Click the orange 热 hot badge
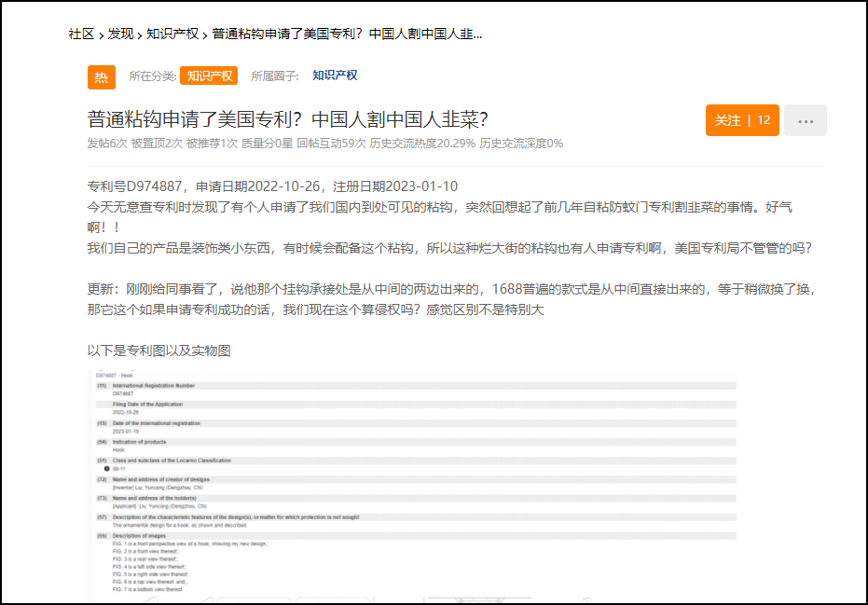This screenshot has height=605, width=868. click(x=102, y=76)
